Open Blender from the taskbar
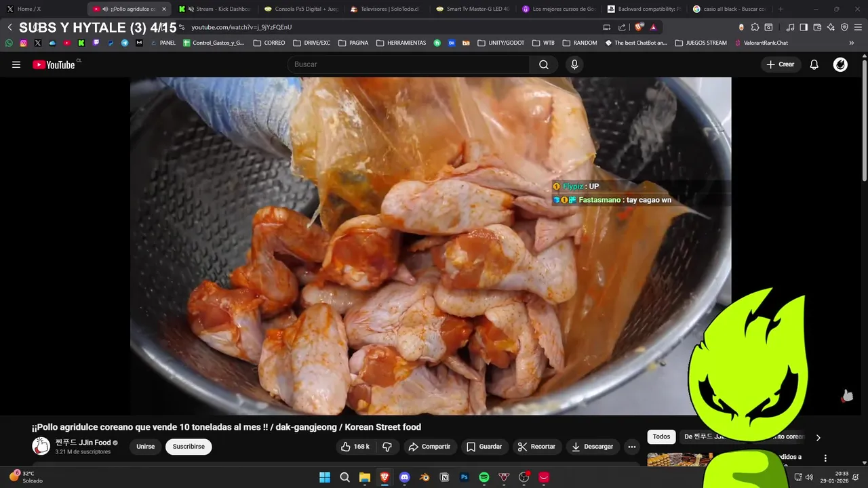This screenshot has width=868, height=488. click(425, 477)
